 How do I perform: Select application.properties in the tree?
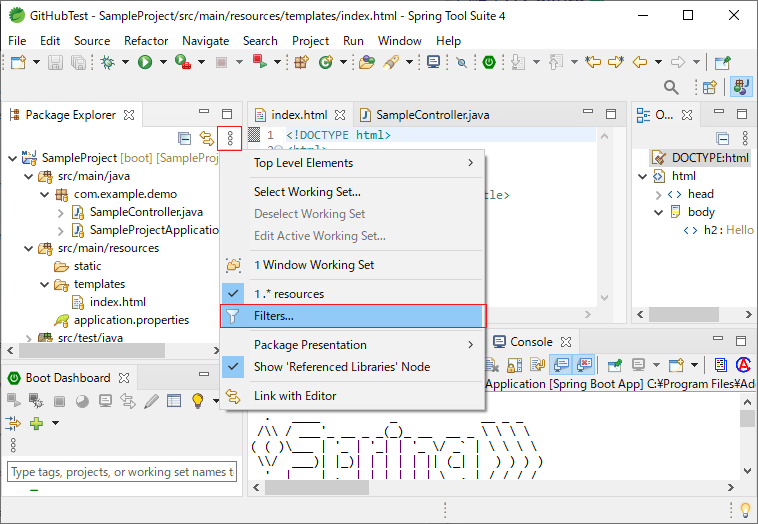(131, 320)
